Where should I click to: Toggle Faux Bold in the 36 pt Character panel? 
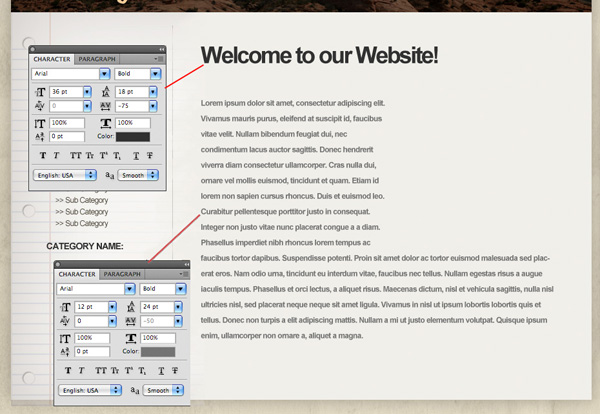point(43,155)
